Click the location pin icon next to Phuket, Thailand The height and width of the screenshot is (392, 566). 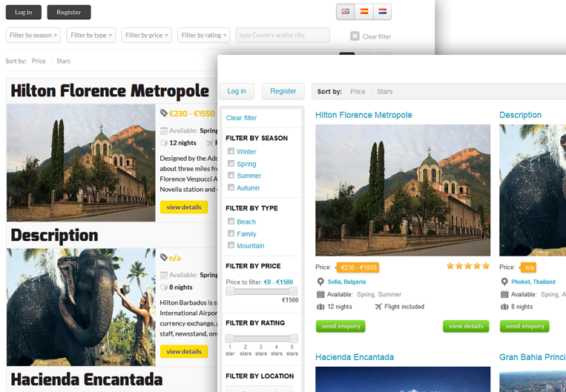[x=504, y=282]
